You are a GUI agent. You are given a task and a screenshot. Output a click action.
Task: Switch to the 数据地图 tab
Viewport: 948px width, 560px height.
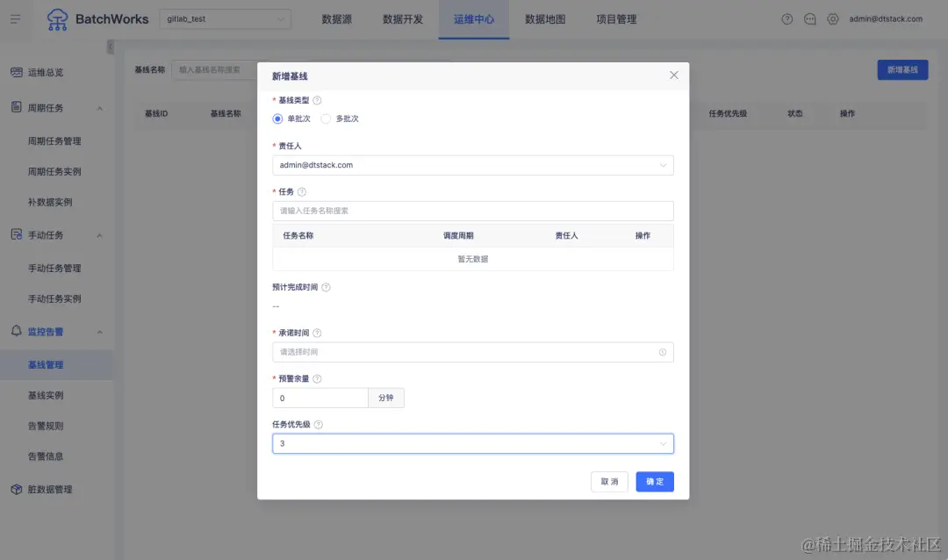tap(545, 19)
